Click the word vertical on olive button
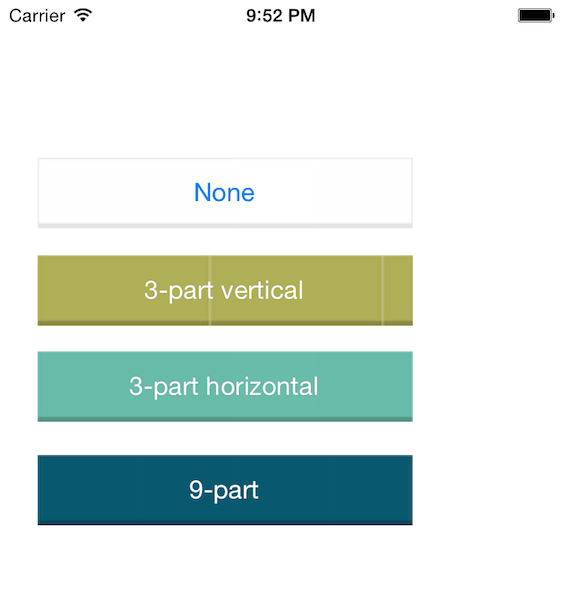 (262, 290)
